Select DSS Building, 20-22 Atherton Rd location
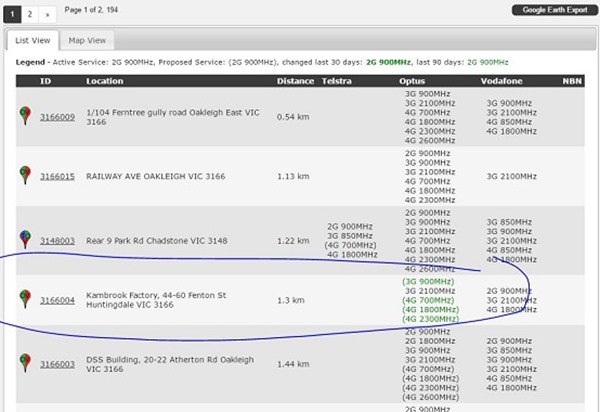 [170, 364]
